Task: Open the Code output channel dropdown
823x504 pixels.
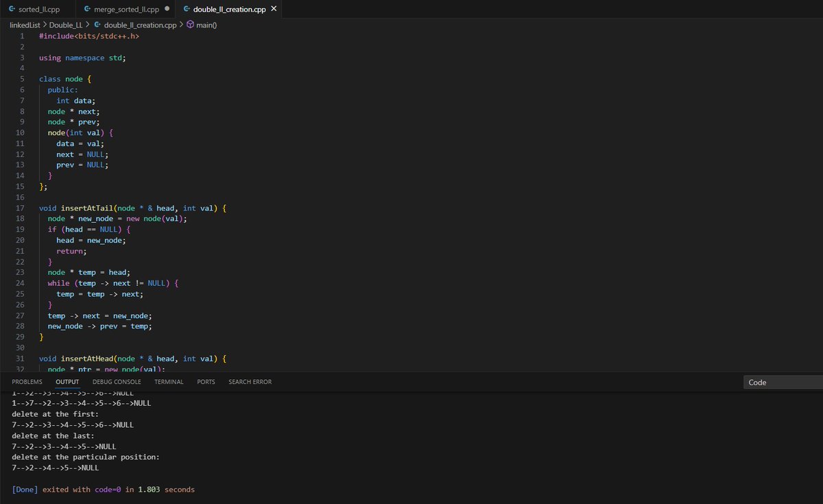Action: [x=783, y=383]
